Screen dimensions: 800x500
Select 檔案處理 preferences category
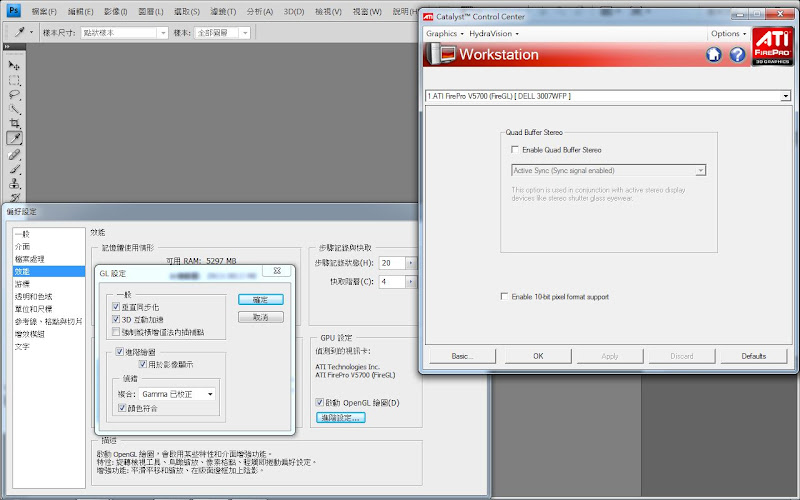pos(49,259)
